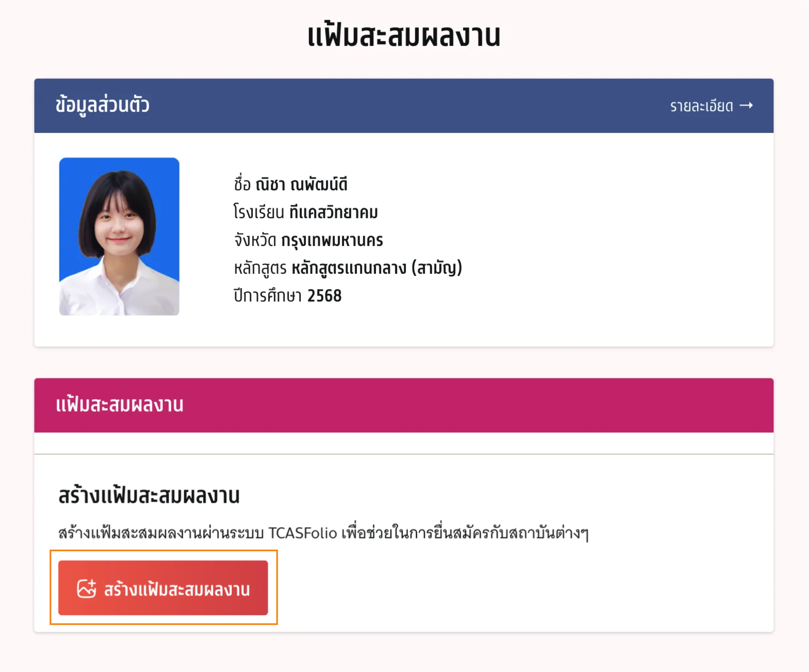Click the province value กรุงเทพมหานคร

(332, 240)
